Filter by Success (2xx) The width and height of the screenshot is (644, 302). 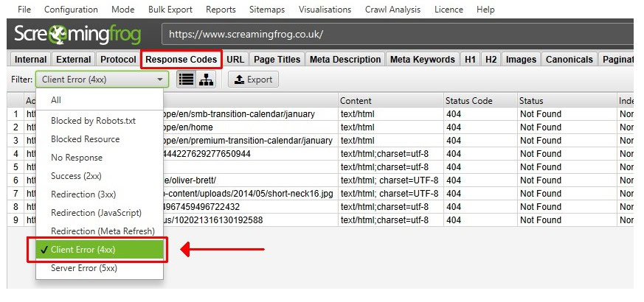[100, 176]
